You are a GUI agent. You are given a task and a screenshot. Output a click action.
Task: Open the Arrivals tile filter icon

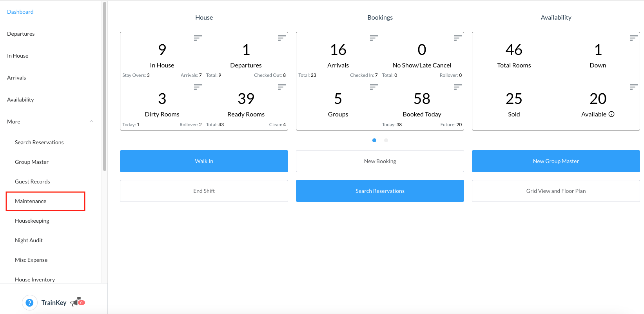click(374, 38)
